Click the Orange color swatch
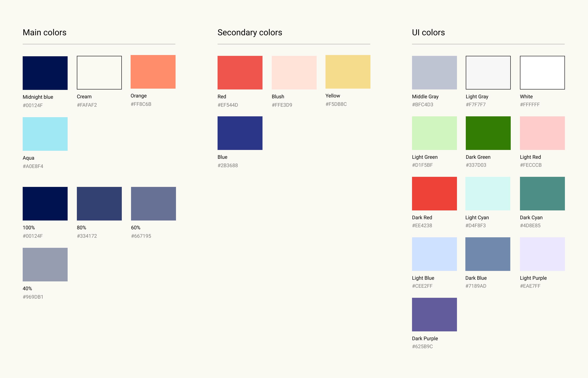The height and width of the screenshot is (378, 588). click(x=153, y=72)
